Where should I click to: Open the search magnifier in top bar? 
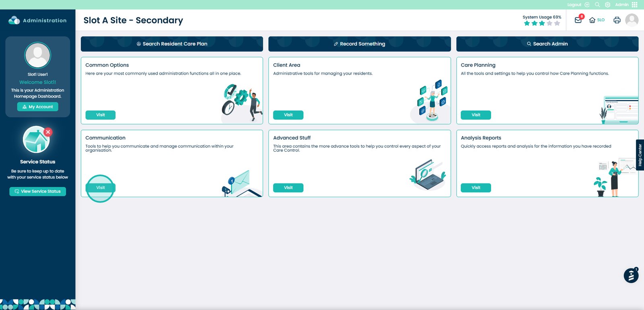tap(597, 5)
